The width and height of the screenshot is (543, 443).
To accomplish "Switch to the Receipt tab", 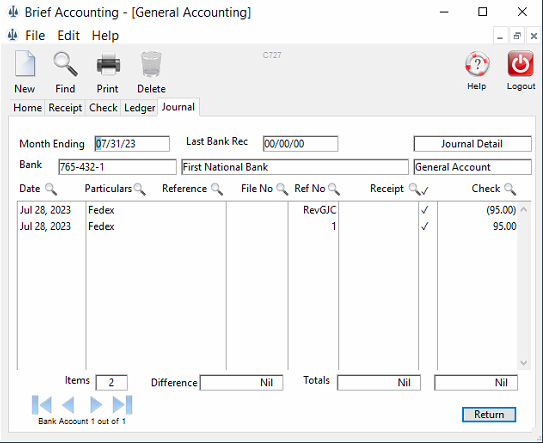I will (x=65, y=108).
